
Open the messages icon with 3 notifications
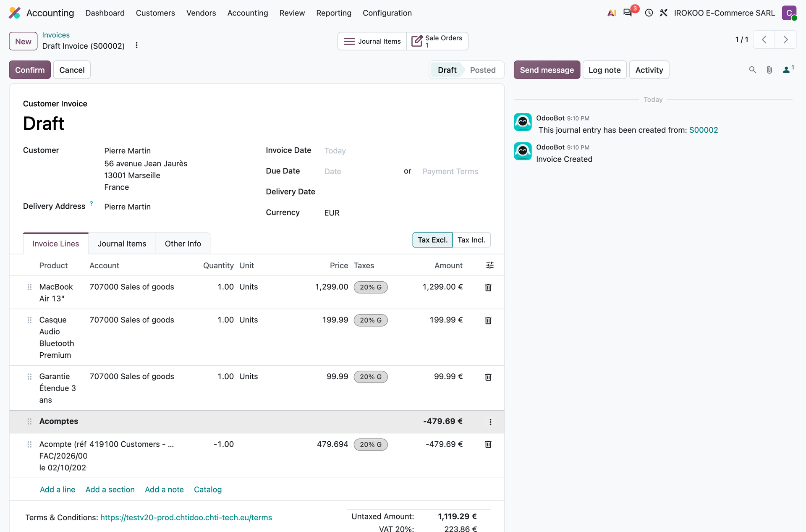628,13
